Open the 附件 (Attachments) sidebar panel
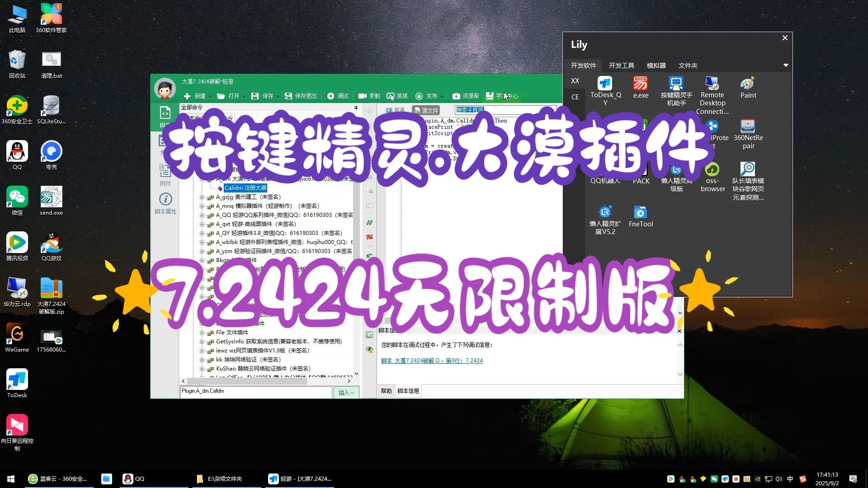The width and height of the screenshot is (868, 488). 165,175
